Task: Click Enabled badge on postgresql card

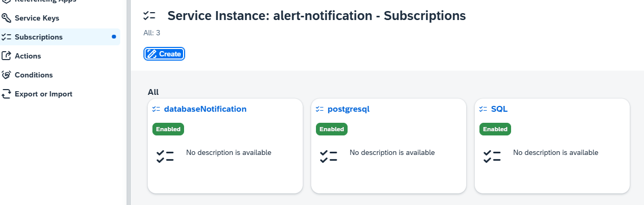Action: (332, 129)
